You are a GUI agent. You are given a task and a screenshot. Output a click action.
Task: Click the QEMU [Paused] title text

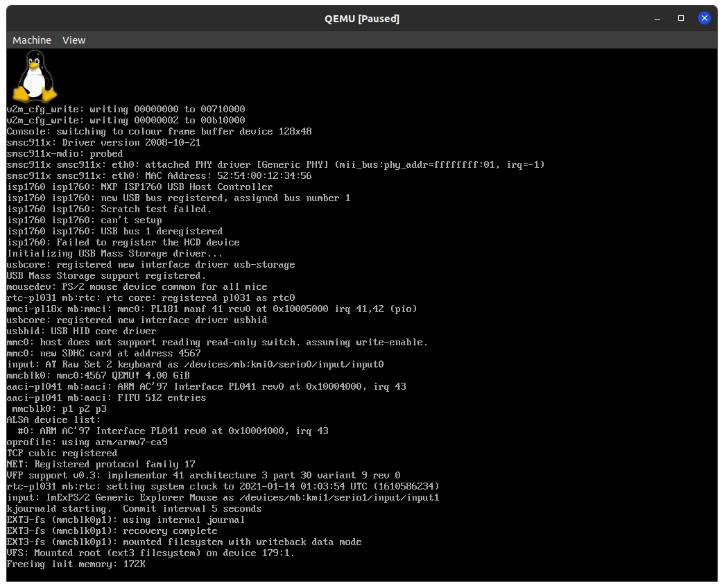(362, 19)
